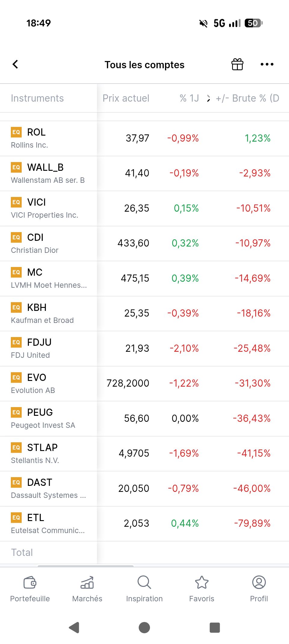
Task: Open the three-dots more menu
Action: click(267, 64)
